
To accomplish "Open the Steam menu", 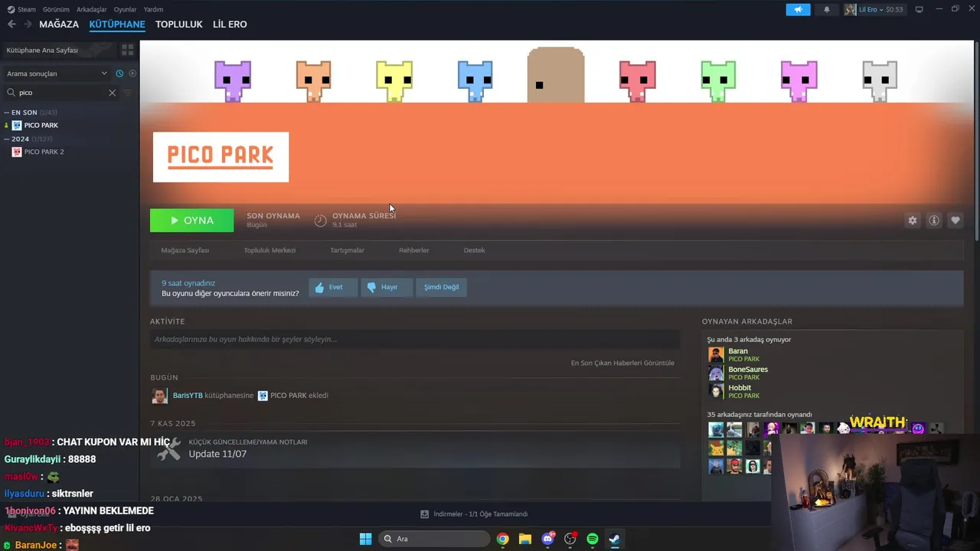I will tap(21, 9).
